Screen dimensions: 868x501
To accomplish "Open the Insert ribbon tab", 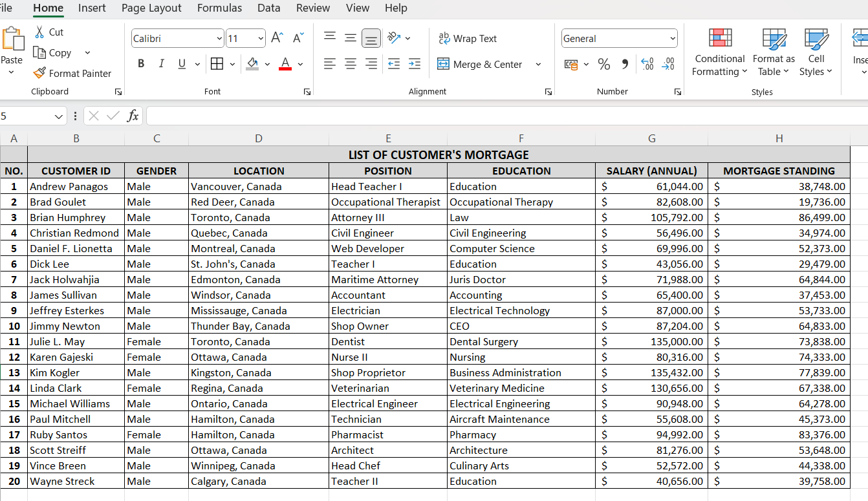I will [92, 8].
